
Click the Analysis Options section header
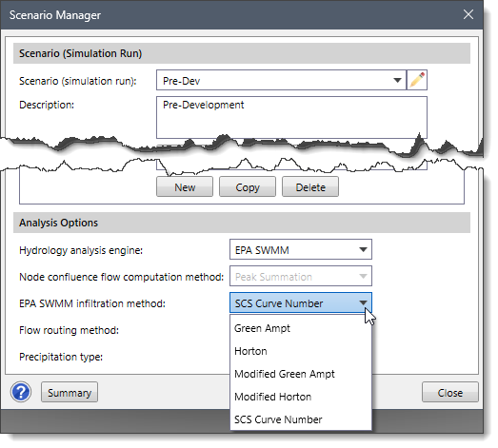click(242, 223)
